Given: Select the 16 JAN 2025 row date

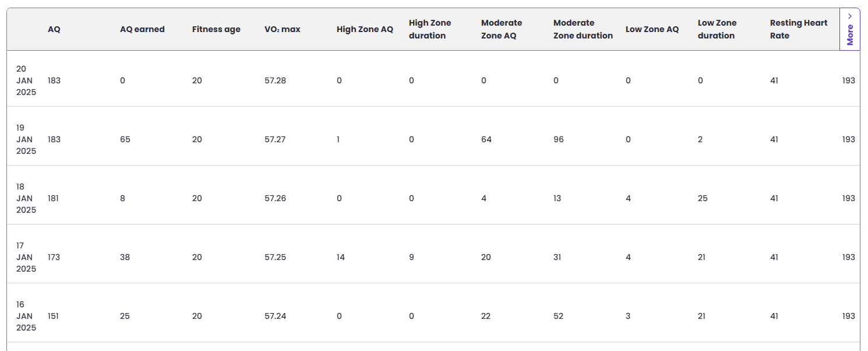Looking at the screenshot, I should [26, 316].
